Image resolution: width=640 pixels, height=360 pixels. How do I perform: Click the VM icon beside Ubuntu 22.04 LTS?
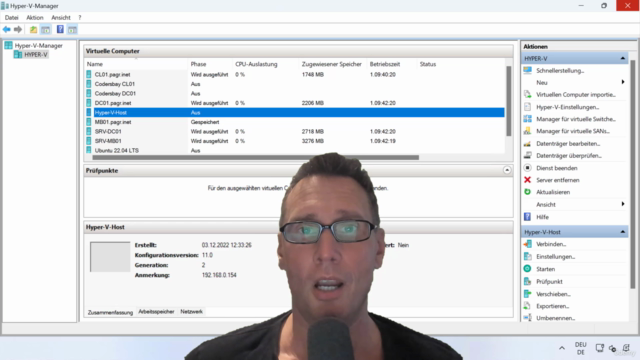click(89, 150)
